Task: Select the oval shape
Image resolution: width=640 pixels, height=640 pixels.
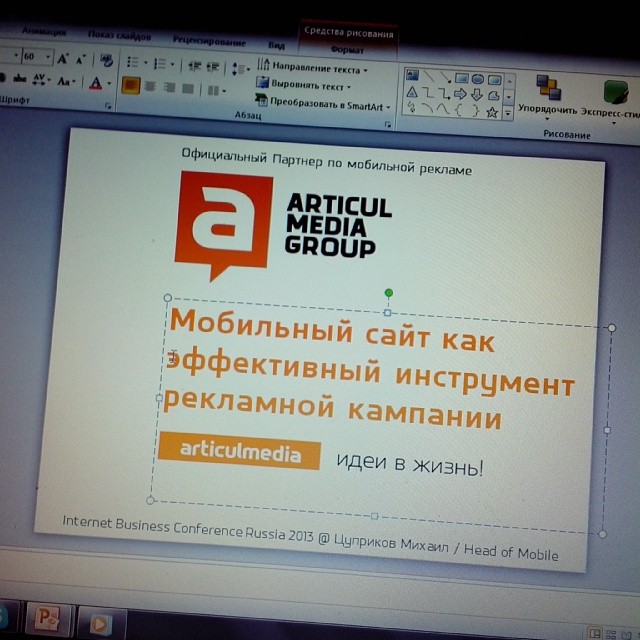Action: click(x=478, y=79)
